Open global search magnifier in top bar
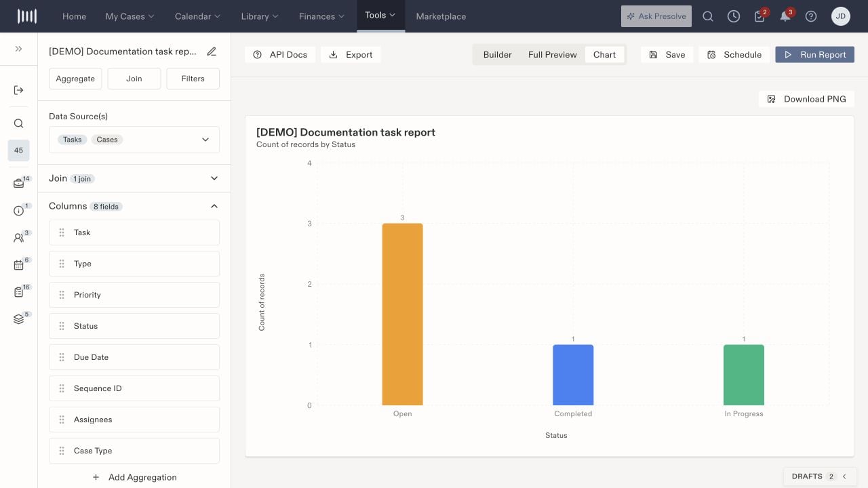 point(708,16)
